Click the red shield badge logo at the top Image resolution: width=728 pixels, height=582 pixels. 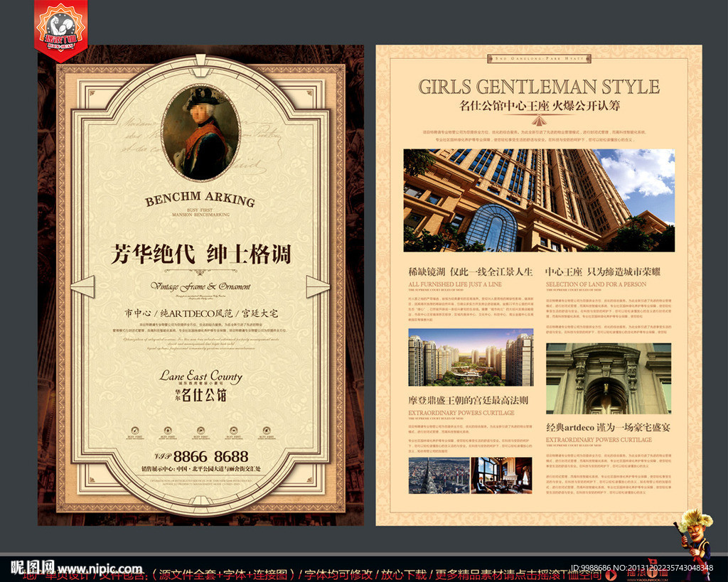pyautogui.click(x=61, y=30)
